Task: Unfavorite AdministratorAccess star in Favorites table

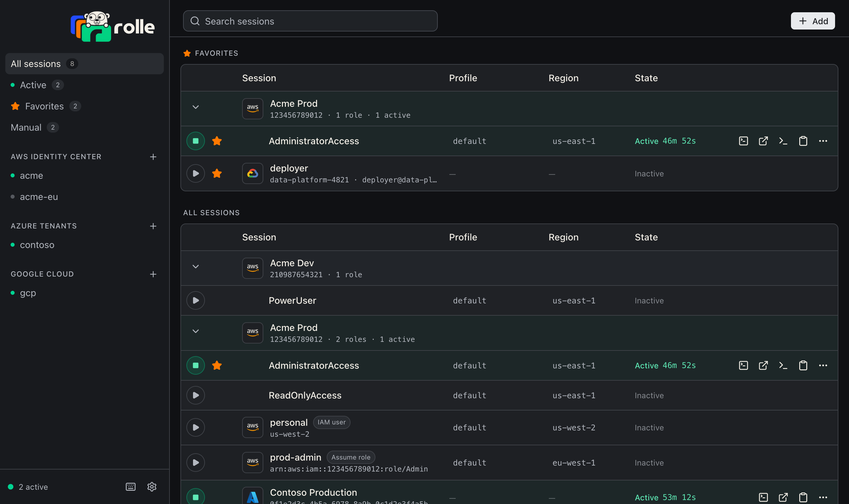Action: [217, 141]
